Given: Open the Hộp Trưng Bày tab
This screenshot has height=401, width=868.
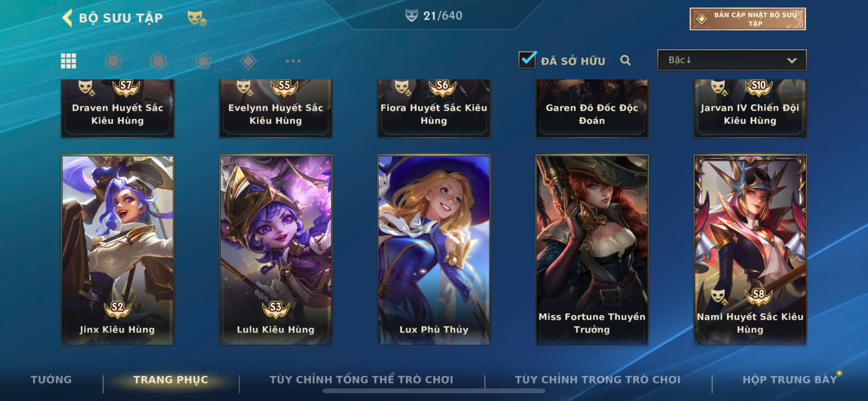Looking at the screenshot, I should point(790,379).
